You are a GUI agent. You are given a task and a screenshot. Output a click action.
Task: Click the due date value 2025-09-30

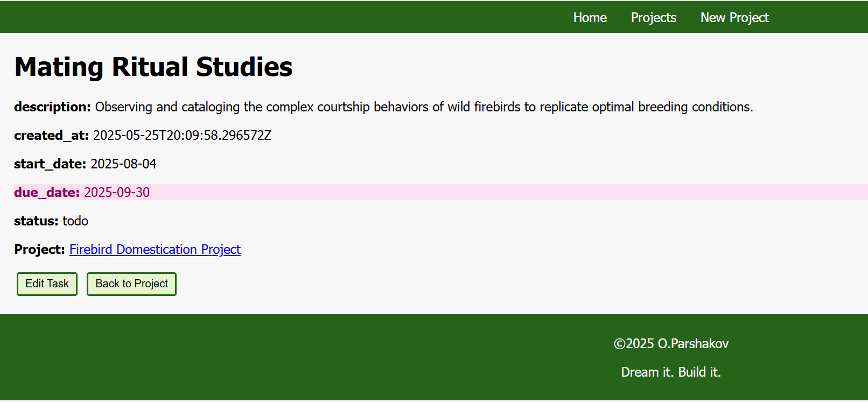(x=117, y=193)
